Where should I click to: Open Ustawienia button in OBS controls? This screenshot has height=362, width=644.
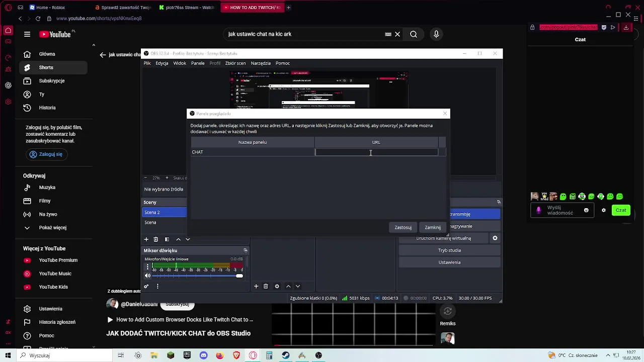[x=449, y=262]
